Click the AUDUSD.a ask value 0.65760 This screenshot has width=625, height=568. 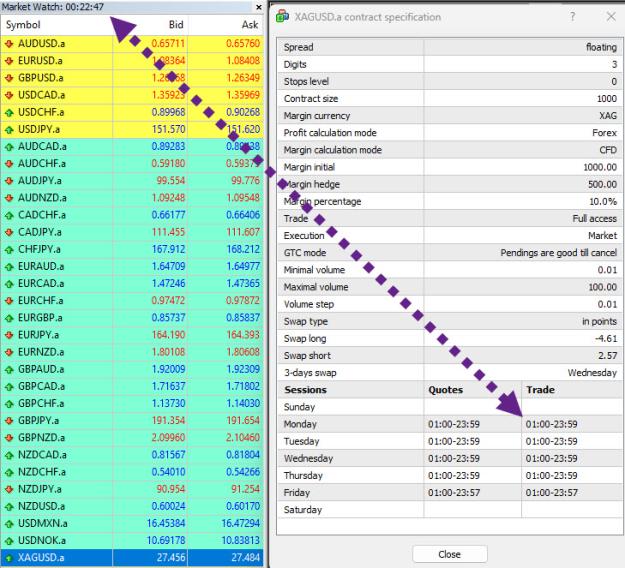tap(243, 43)
